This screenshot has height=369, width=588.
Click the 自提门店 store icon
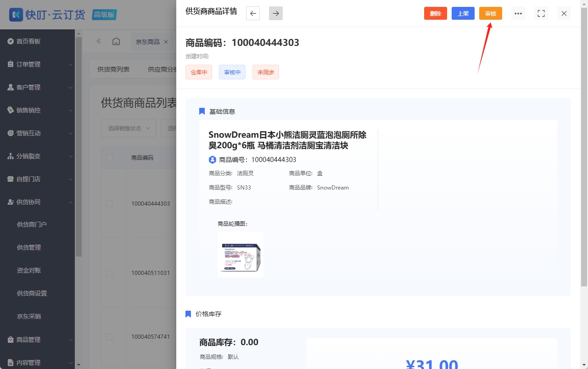click(x=10, y=179)
